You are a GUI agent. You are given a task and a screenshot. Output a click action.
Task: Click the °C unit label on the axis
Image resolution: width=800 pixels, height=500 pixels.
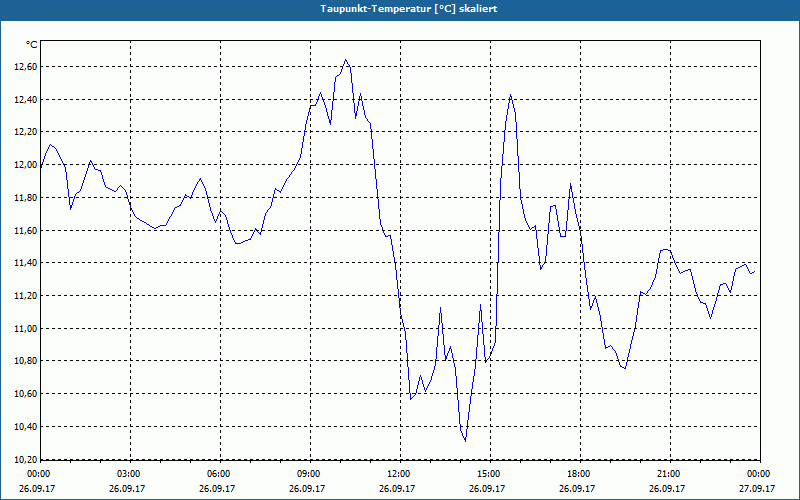[31, 45]
